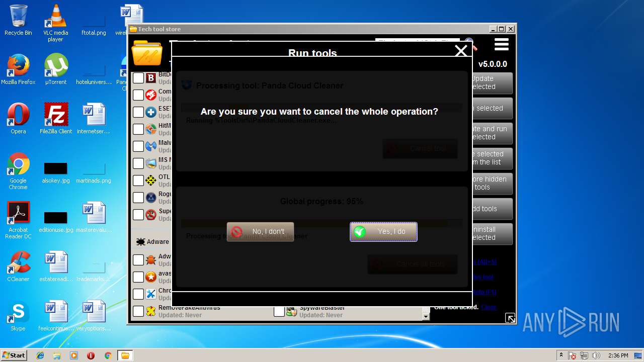The width and height of the screenshot is (644, 362).
Task: Click the Chrome cleanup tool icon
Action: click(x=151, y=294)
